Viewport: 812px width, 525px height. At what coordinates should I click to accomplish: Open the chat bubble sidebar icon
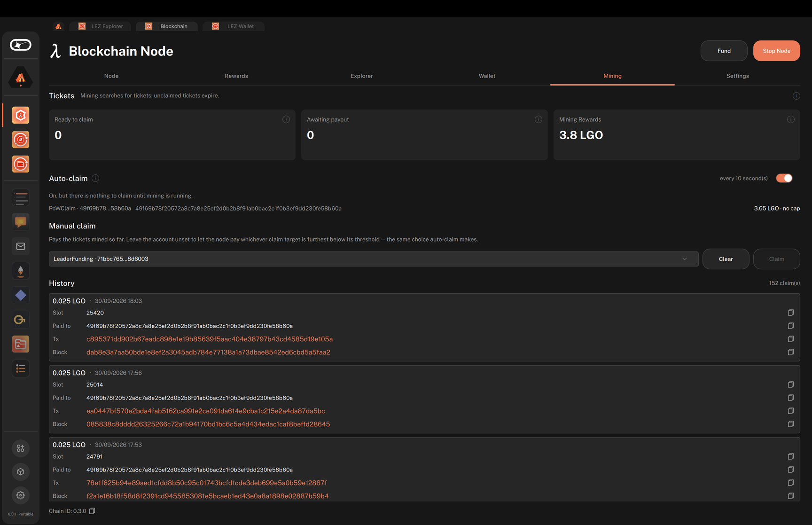coord(21,222)
